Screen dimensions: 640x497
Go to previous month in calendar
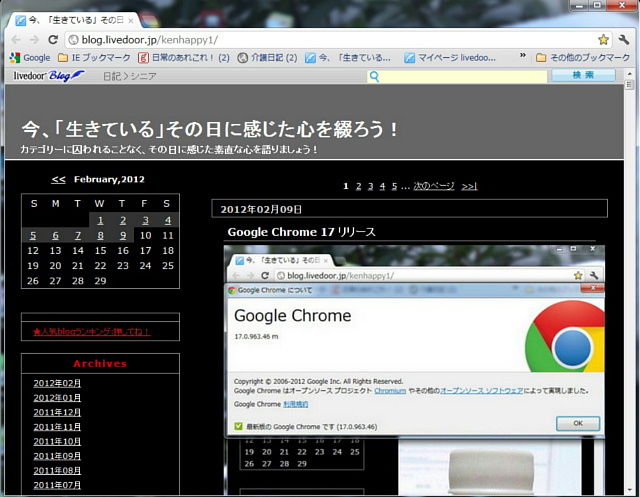[58, 180]
